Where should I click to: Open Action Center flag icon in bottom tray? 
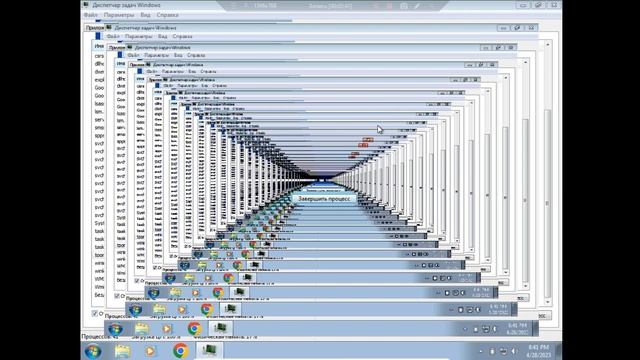coord(492,351)
